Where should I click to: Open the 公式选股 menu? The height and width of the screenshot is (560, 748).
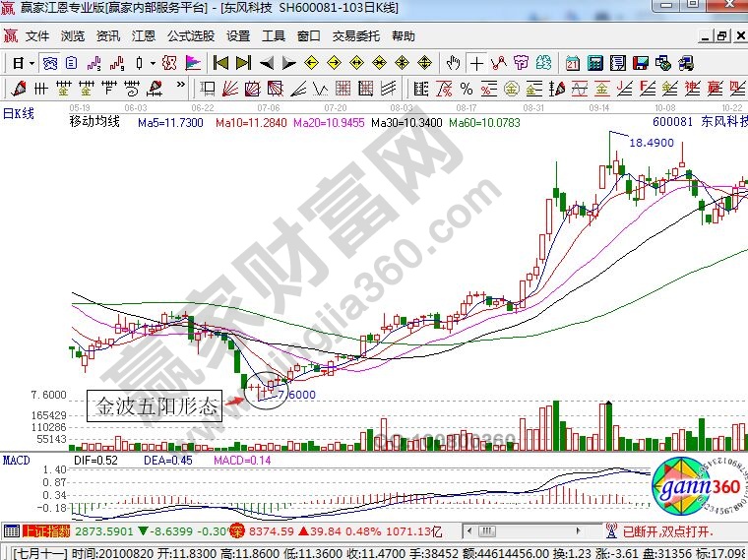pyautogui.click(x=189, y=36)
